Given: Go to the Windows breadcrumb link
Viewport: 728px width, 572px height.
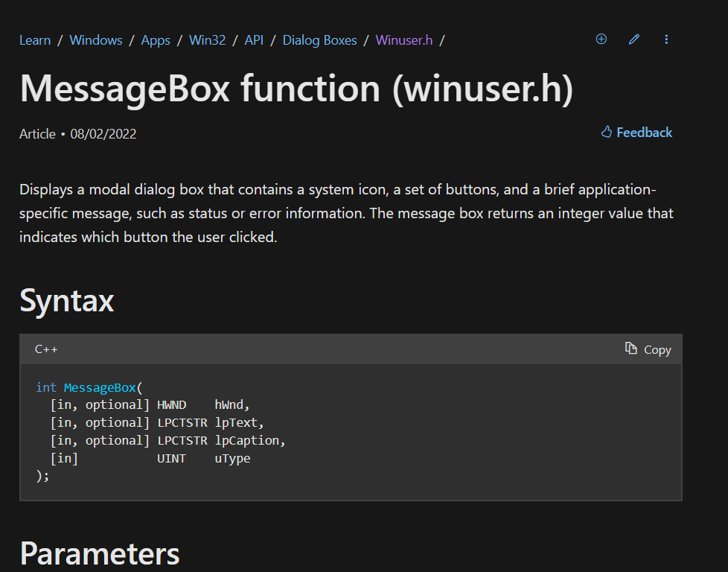Looking at the screenshot, I should 95,40.
